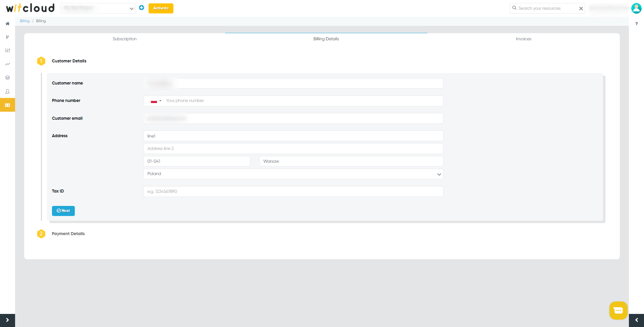This screenshot has height=327, width=644.
Task: Select the billing money icon in sidebar
Action: tap(7, 105)
